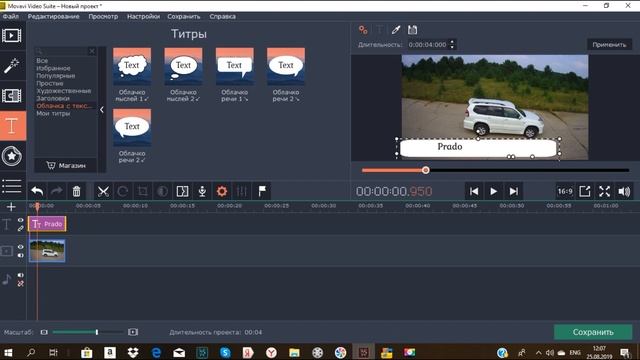Open the color pen tool above preview
This screenshot has width=640, height=360.
tap(396, 30)
